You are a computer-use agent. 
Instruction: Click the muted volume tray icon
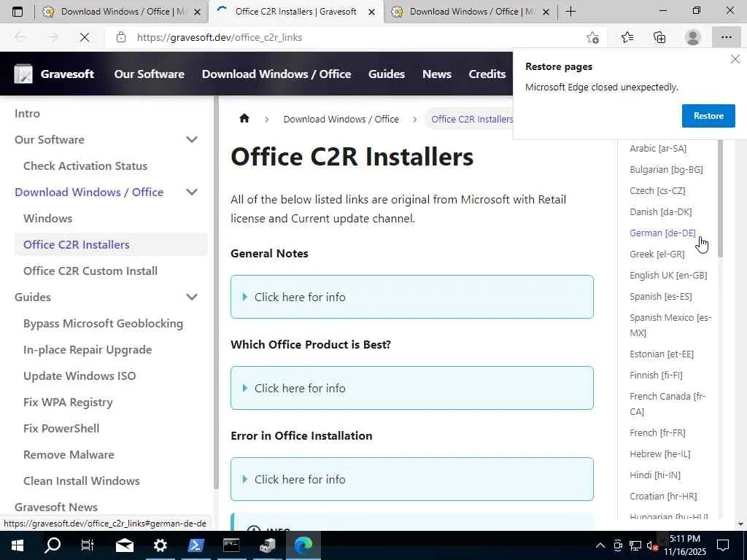(x=652, y=545)
